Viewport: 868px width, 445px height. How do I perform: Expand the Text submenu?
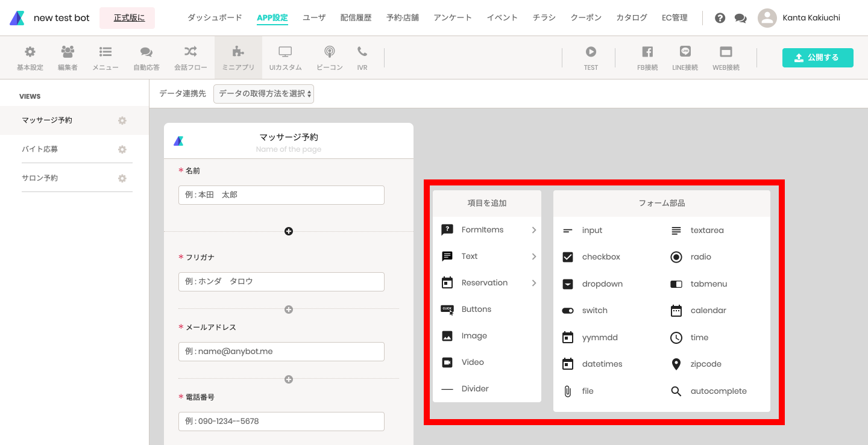[x=487, y=256]
